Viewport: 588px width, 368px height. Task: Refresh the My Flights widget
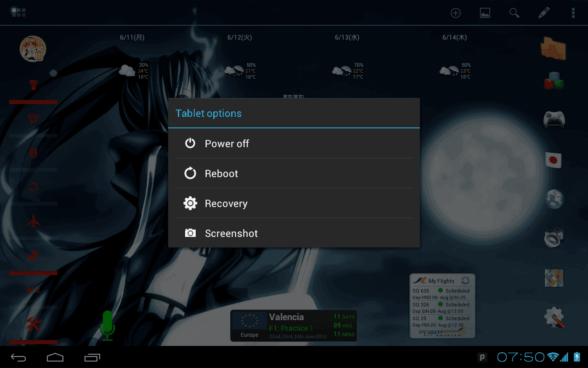[465, 281]
